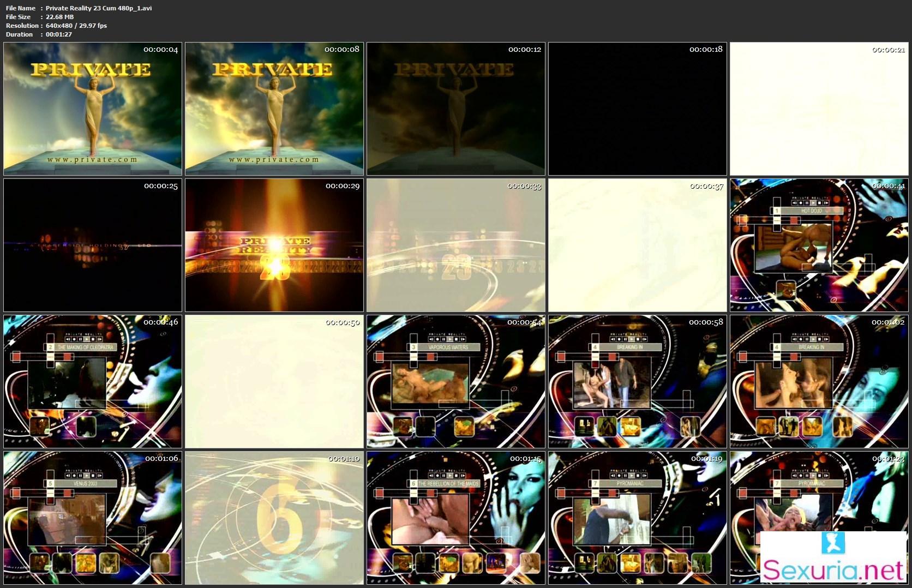Select the black frame at 00:00:18
Viewport: 912px width, 588px height.
(x=638, y=109)
